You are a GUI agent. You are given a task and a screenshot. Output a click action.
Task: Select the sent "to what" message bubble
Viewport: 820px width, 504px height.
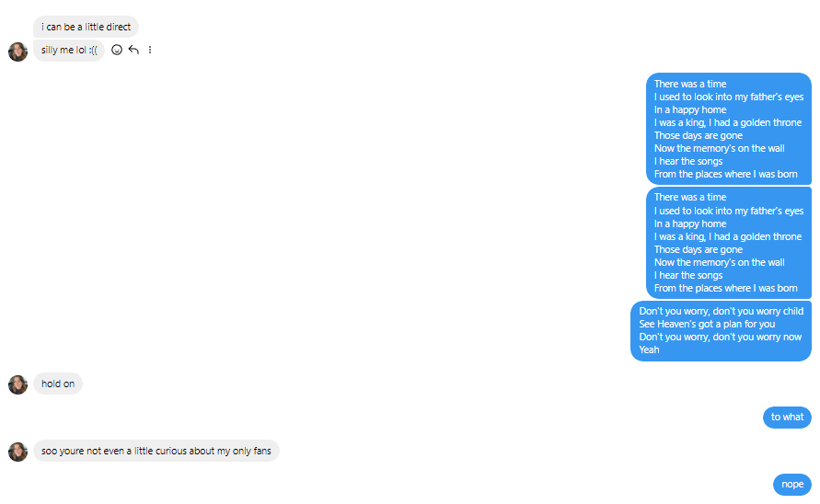click(787, 418)
